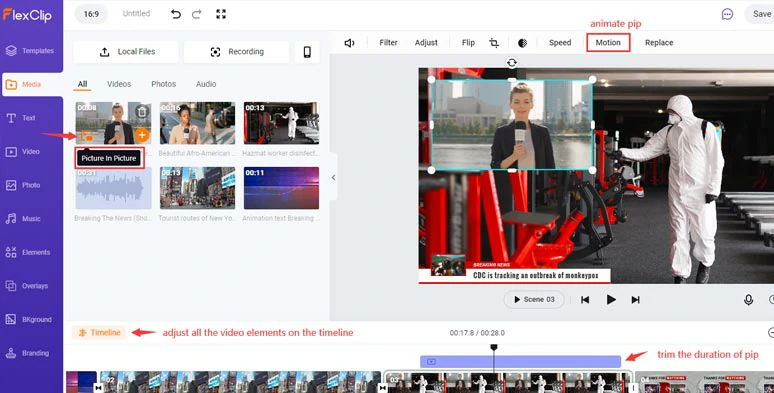Screen dimensions: 774x393
Task: Open the opacity circle icon
Action: point(522,43)
